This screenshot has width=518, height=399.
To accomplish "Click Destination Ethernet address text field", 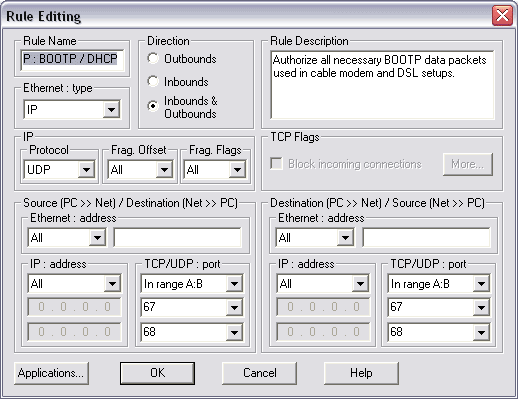I will [426, 238].
